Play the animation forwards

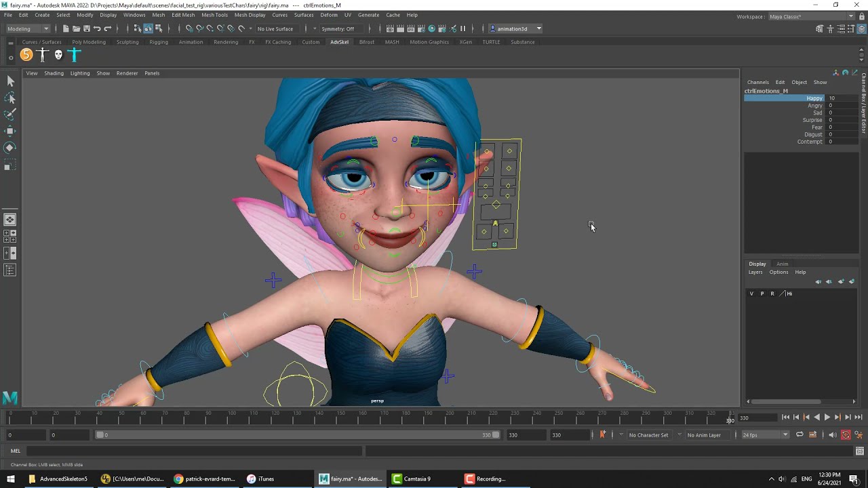pyautogui.click(x=827, y=418)
